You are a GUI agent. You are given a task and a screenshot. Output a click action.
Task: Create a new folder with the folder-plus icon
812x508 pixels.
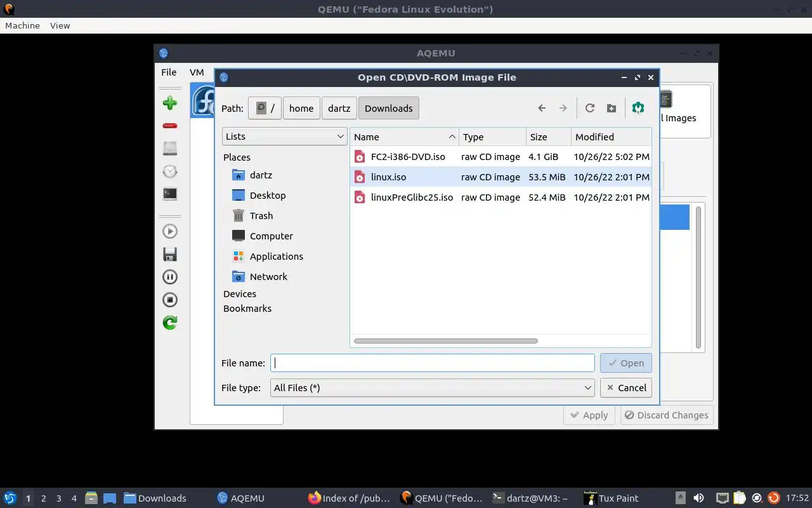[612, 108]
